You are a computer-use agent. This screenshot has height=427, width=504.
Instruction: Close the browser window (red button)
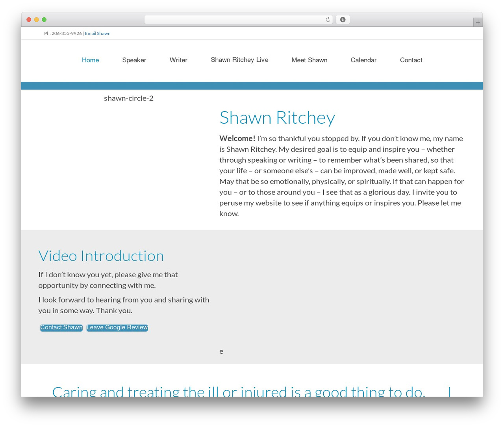click(x=29, y=20)
